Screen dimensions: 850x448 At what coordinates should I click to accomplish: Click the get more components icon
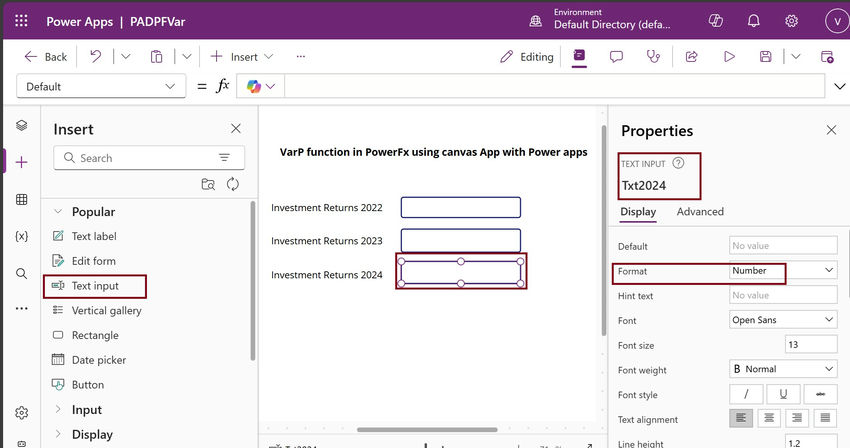click(208, 184)
